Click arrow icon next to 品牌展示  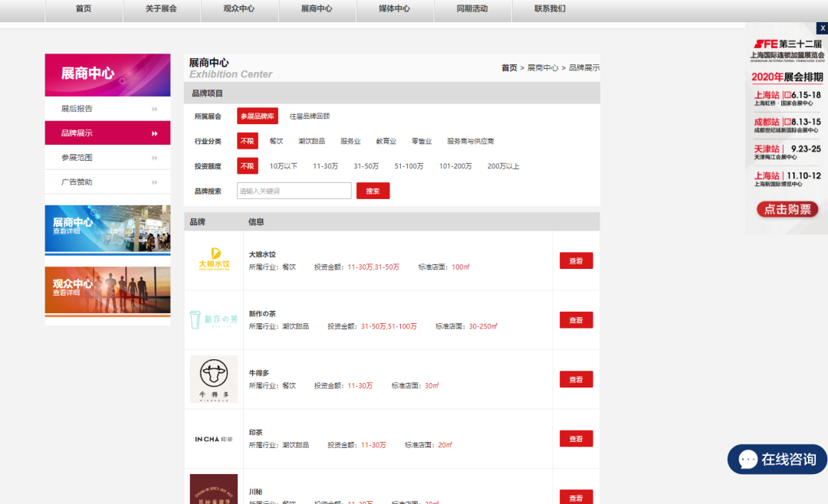[x=155, y=133]
